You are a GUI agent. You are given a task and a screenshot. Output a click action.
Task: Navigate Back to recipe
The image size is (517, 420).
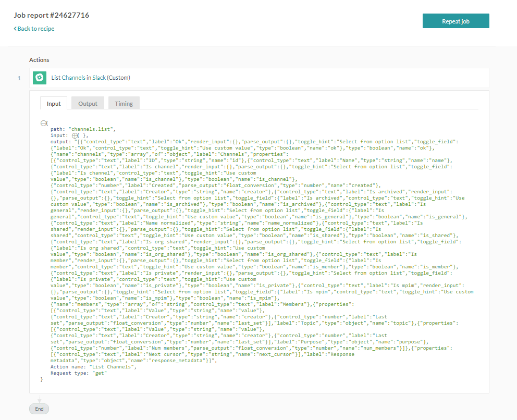[33, 29]
